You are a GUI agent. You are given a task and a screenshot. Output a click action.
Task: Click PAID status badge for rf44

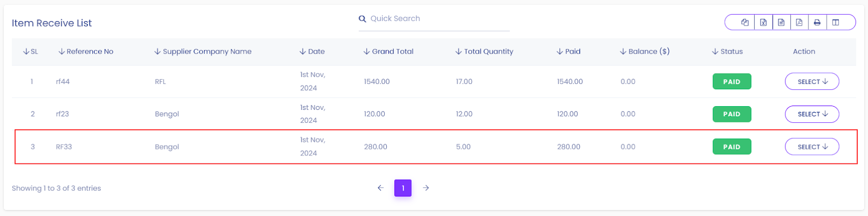click(x=732, y=82)
